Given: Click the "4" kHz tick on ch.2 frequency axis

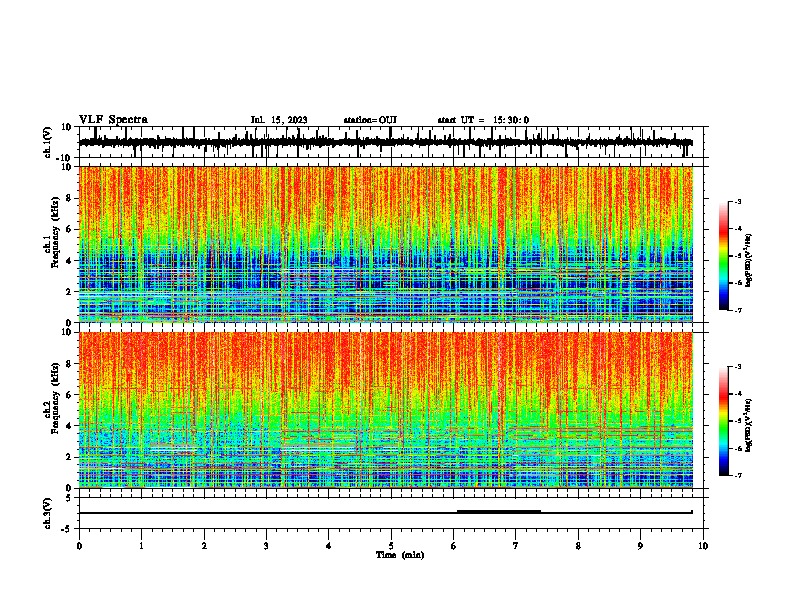Looking at the screenshot, I should [x=69, y=426].
